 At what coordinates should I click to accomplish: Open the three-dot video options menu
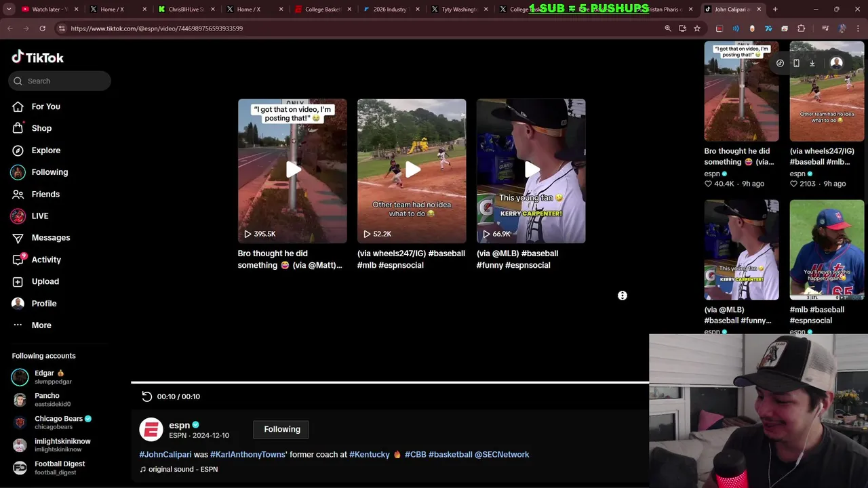tap(623, 296)
